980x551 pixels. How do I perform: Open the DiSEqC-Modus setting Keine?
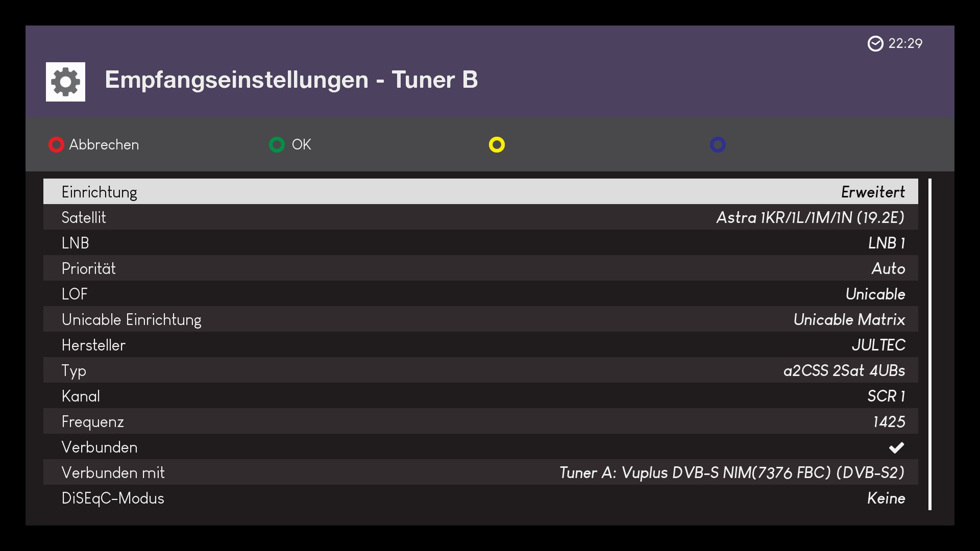coord(886,498)
